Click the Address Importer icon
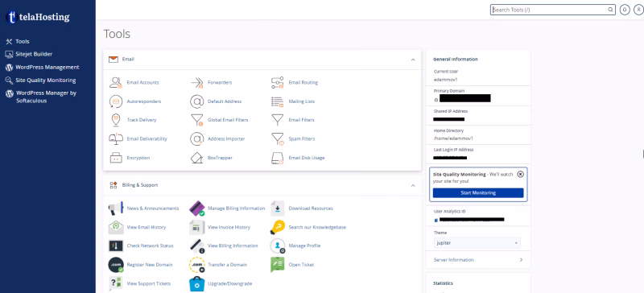The image size is (644, 293). click(x=196, y=139)
